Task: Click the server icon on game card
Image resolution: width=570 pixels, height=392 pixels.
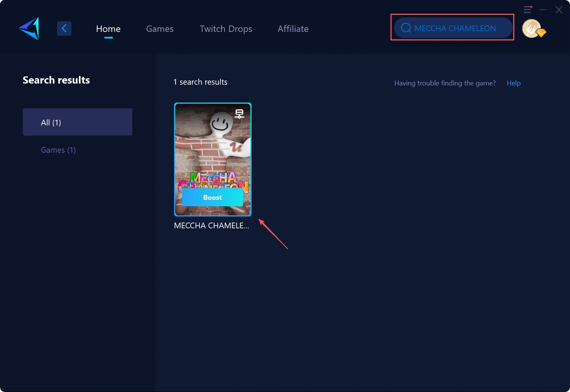Action: [x=239, y=114]
